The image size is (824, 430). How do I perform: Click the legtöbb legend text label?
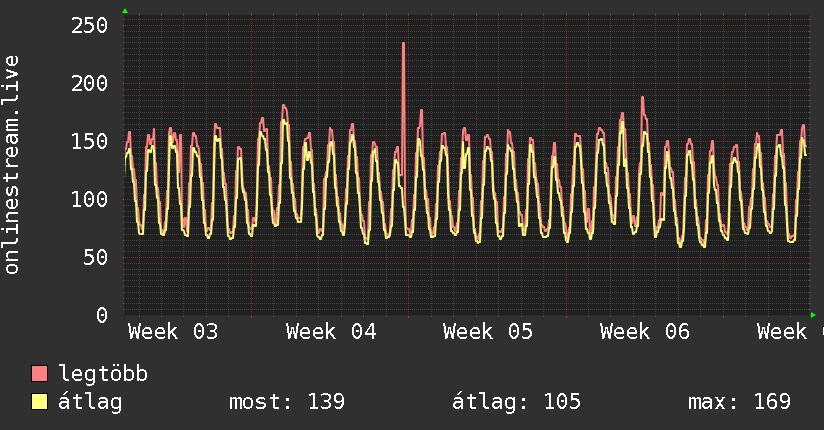pyautogui.click(x=103, y=374)
